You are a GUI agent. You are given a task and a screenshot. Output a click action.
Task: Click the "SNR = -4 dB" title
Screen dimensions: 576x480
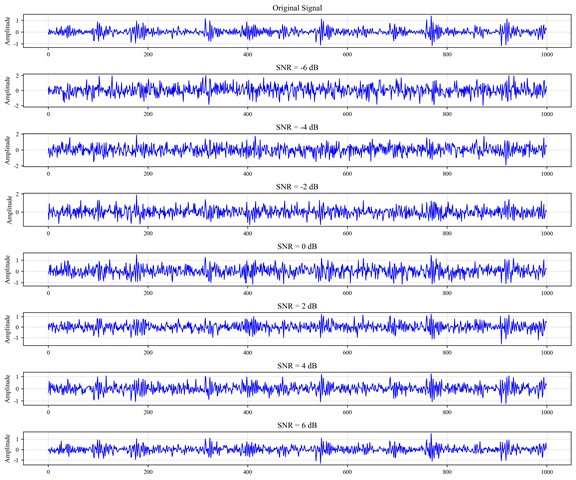[x=297, y=127]
